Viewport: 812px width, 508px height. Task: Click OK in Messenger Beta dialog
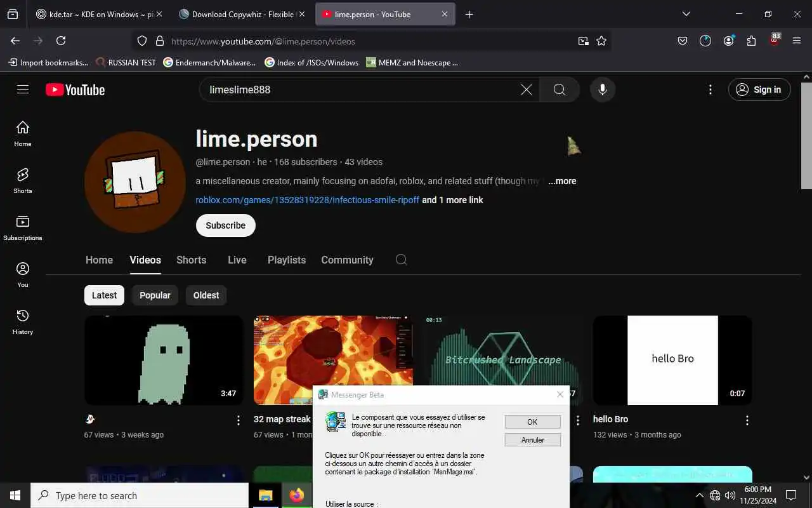pyautogui.click(x=532, y=422)
